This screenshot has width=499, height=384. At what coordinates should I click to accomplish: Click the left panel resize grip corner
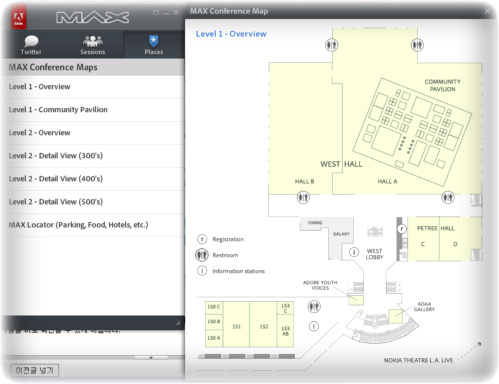[x=178, y=323]
